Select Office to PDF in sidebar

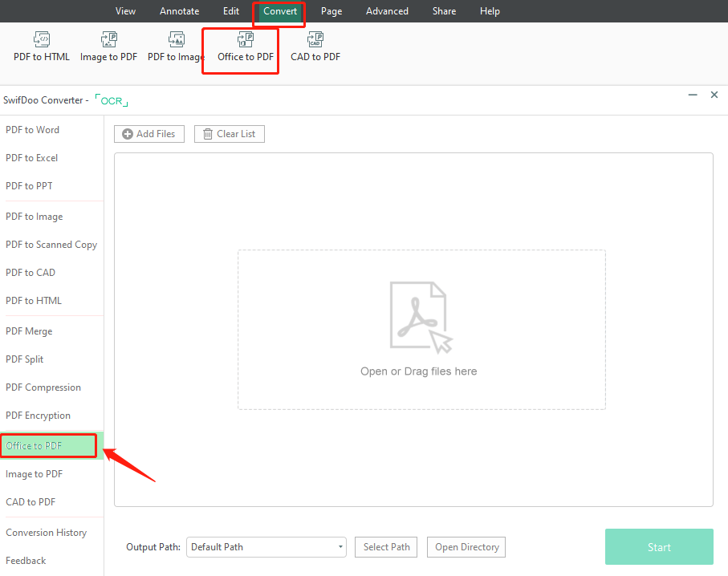tap(51, 445)
